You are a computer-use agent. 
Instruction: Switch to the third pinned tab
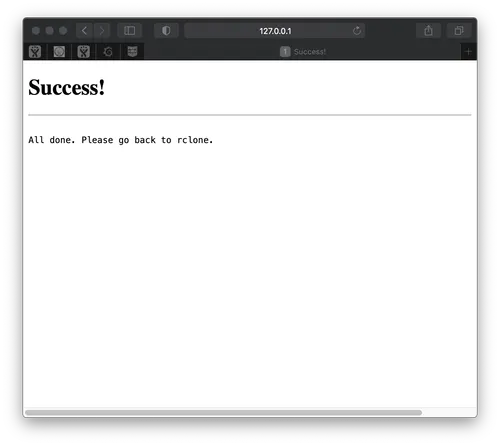pyautogui.click(x=84, y=52)
